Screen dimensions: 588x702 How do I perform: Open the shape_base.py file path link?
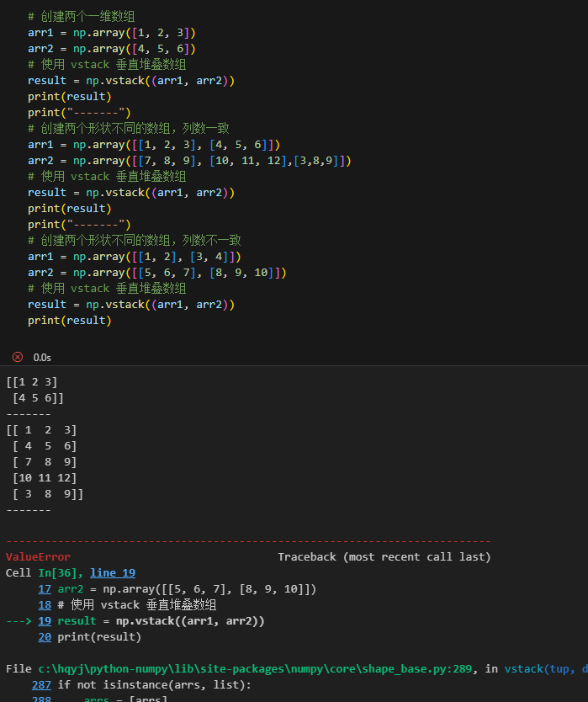coord(255,669)
